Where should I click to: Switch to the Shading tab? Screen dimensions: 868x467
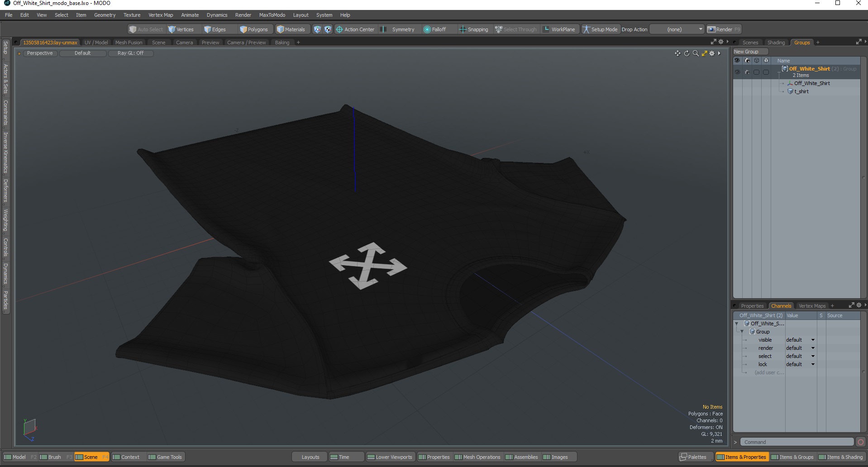click(776, 43)
